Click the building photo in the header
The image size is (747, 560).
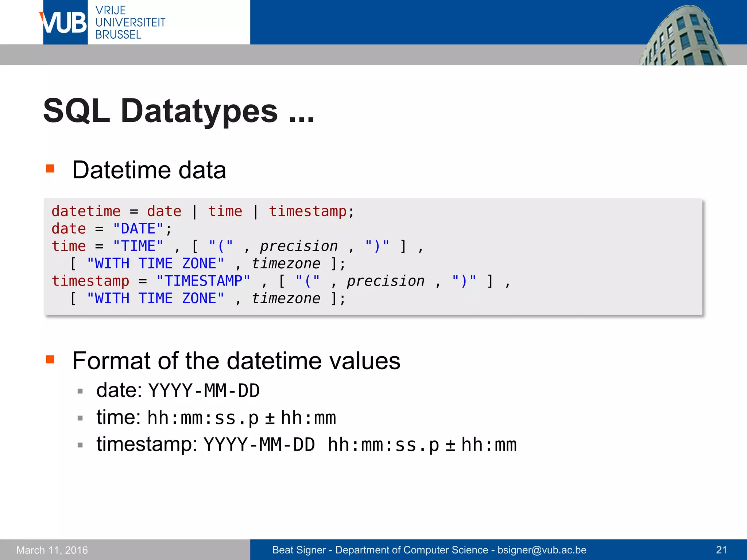[x=682, y=35]
